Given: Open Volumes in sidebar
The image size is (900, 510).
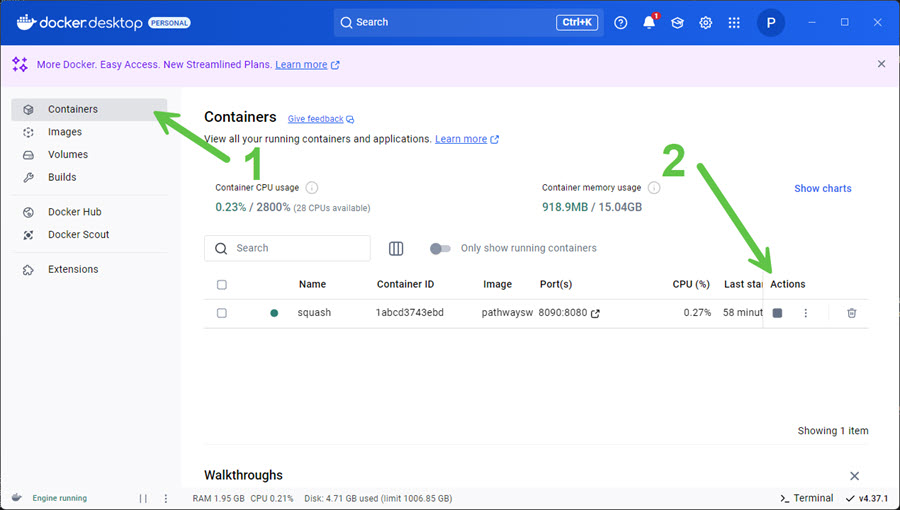Looking at the screenshot, I should coord(68,155).
